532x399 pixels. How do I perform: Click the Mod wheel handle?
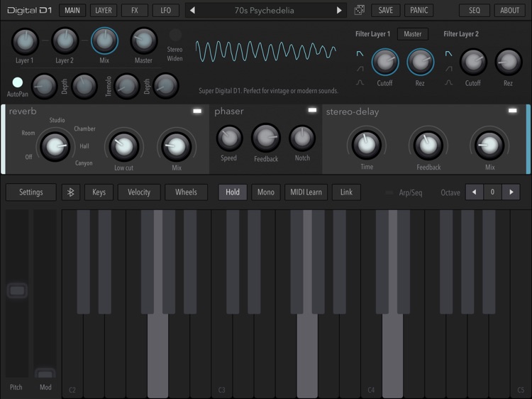point(45,373)
